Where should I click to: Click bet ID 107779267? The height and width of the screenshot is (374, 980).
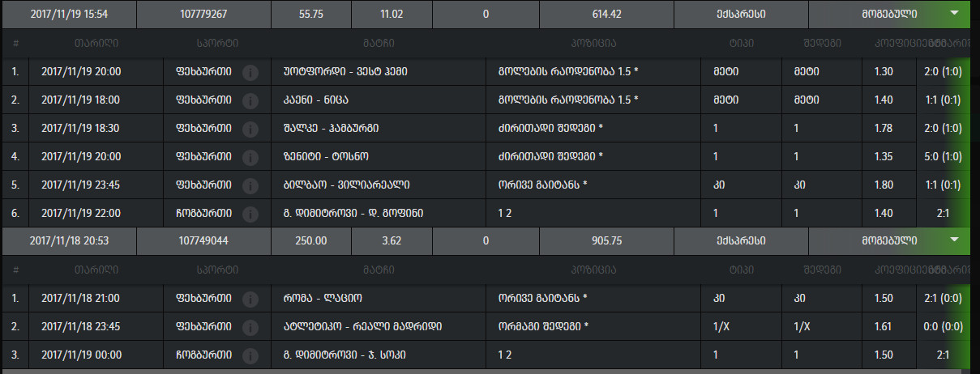tap(203, 14)
